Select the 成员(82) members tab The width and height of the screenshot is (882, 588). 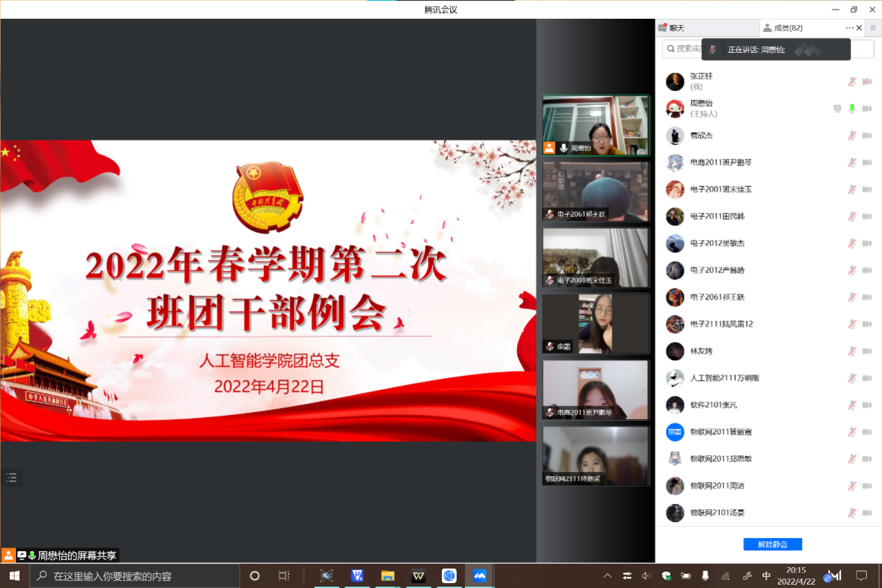tap(783, 28)
